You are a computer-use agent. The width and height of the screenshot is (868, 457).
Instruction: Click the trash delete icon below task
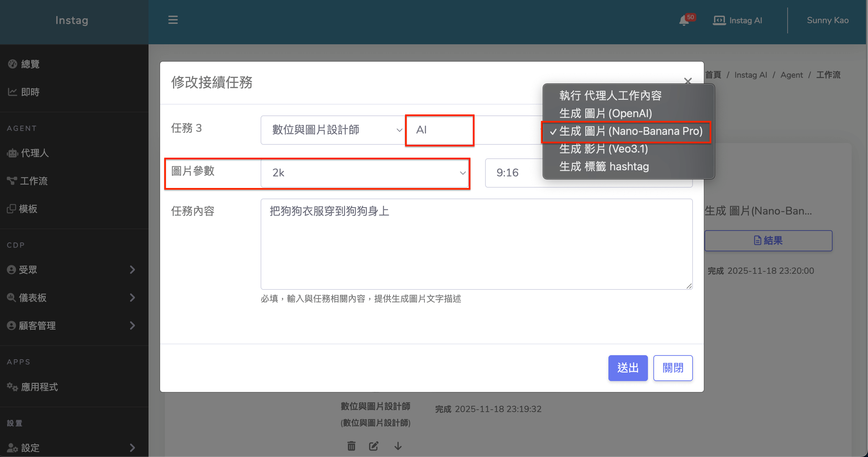coord(351,446)
